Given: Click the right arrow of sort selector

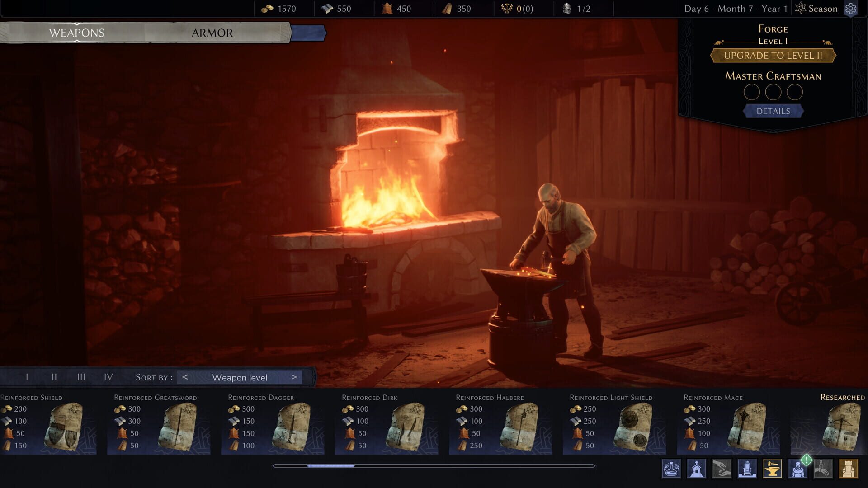Looking at the screenshot, I should (294, 377).
